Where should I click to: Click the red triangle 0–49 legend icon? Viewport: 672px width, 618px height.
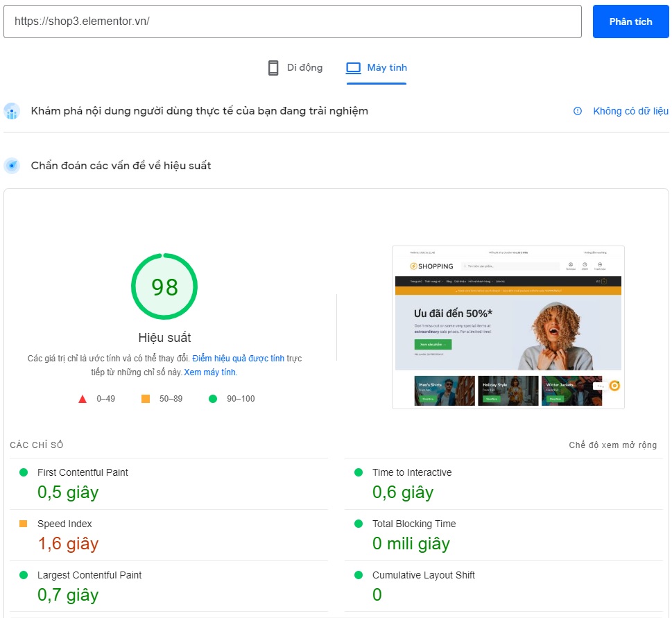[83, 399]
